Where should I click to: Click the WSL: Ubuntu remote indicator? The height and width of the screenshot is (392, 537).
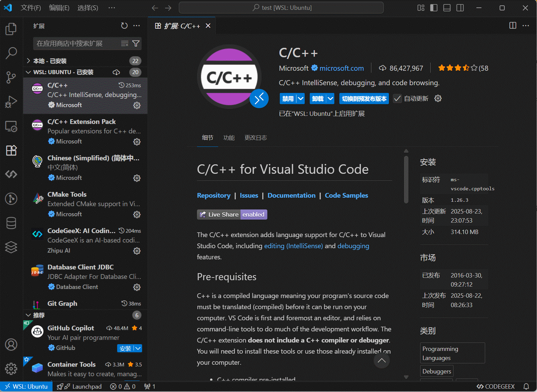(x=26, y=387)
